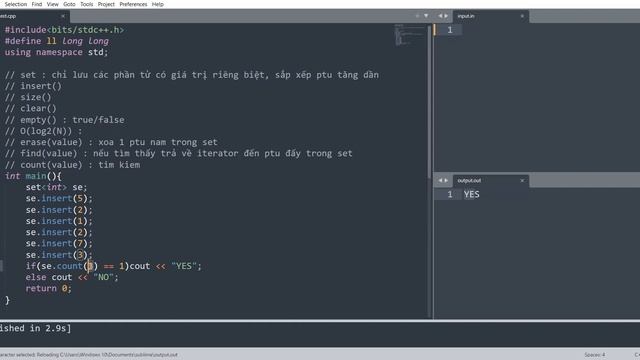Click the // size() comment line
The width and height of the screenshot is (640, 360).
(x=28, y=97)
